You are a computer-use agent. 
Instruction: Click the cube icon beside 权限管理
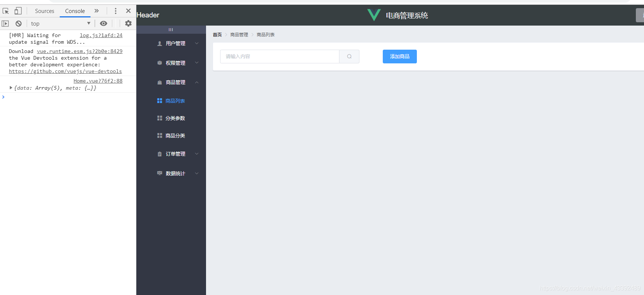click(160, 63)
